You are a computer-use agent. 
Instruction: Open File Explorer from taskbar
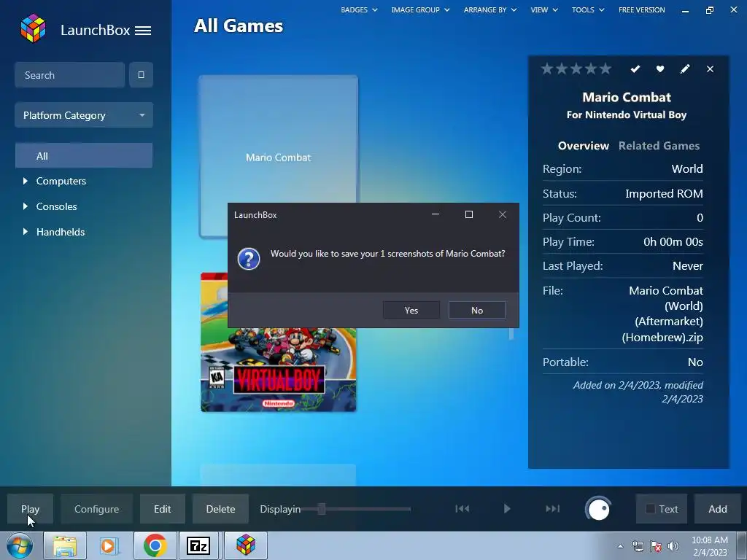(65, 545)
